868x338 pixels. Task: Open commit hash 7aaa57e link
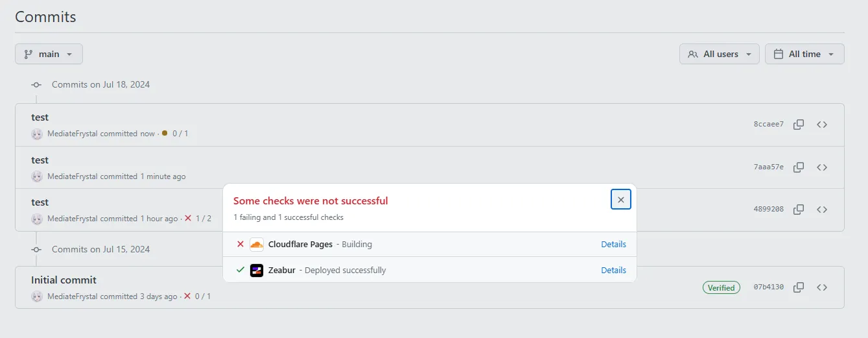pos(768,167)
